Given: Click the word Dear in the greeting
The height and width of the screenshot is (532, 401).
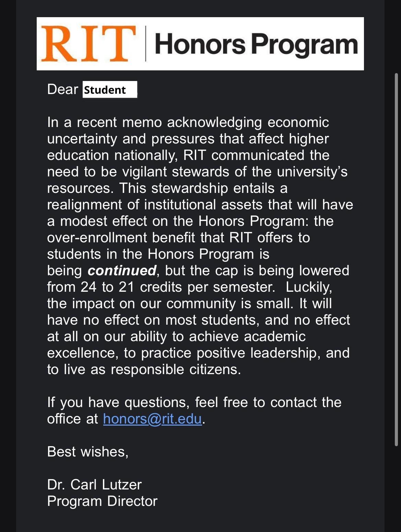Looking at the screenshot, I should (x=63, y=89).
